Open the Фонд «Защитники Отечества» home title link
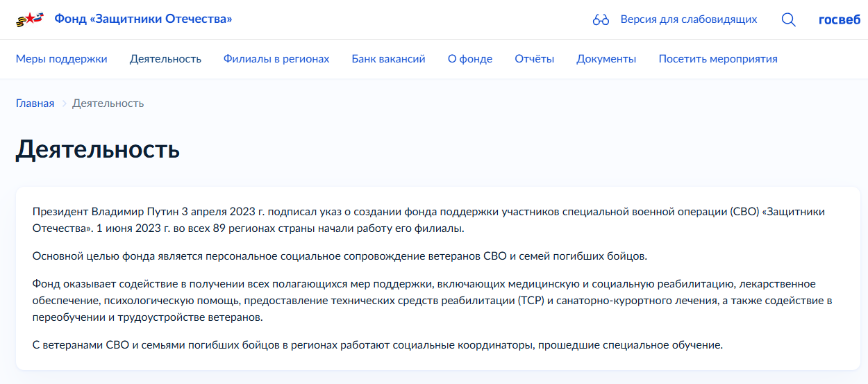 [x=143, y=19]
